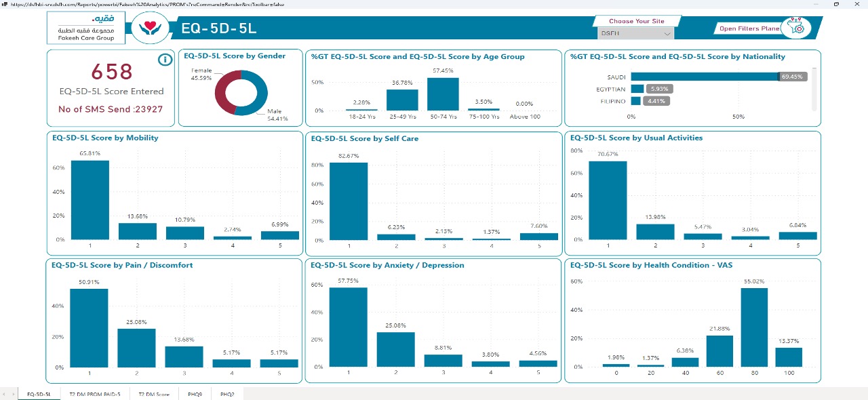
Task: Click the 'EQ-5D-5L Score by Mobility' chart title
Action: (x=105, y=138)
